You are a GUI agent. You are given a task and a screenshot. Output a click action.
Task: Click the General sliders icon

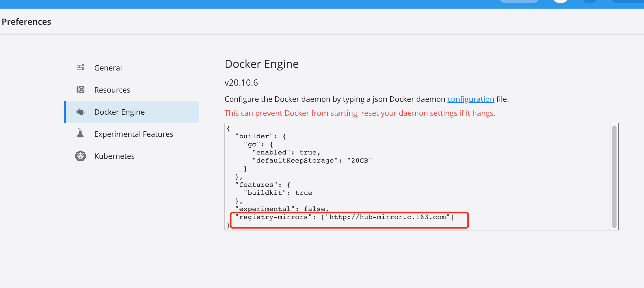pyautogui.click(x=80, y=67)
